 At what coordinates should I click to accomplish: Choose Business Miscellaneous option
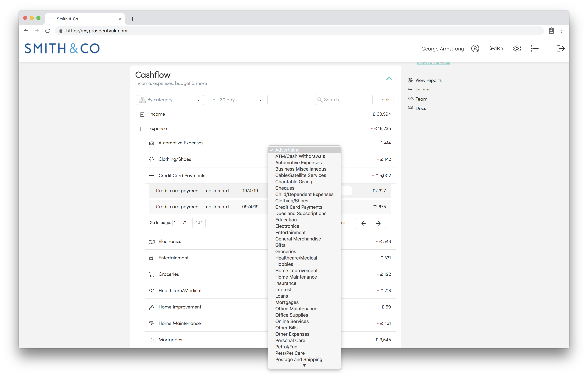pyautogui.click(x=305, y=169)
